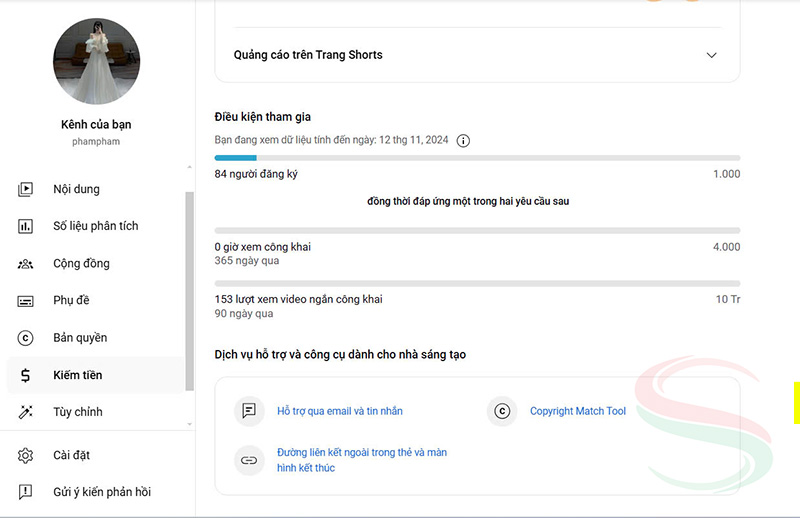
Task: Click the Tùy chỉnh magic wand icon
Action: [x=25, y=412]
